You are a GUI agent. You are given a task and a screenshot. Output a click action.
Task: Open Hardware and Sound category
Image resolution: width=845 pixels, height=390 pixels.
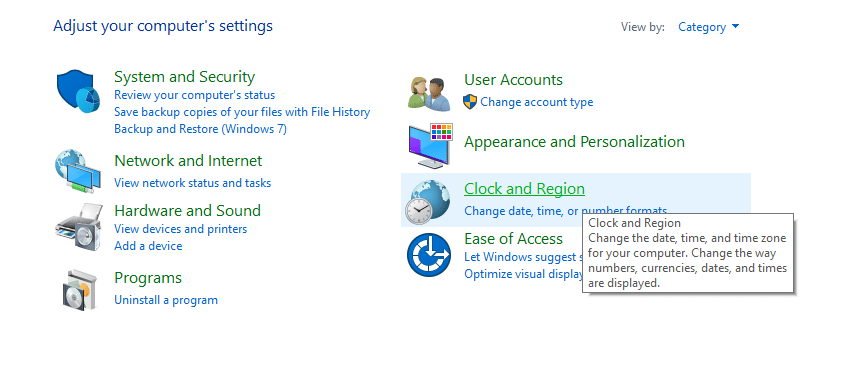pyautogui.click(x=188, y=210)
